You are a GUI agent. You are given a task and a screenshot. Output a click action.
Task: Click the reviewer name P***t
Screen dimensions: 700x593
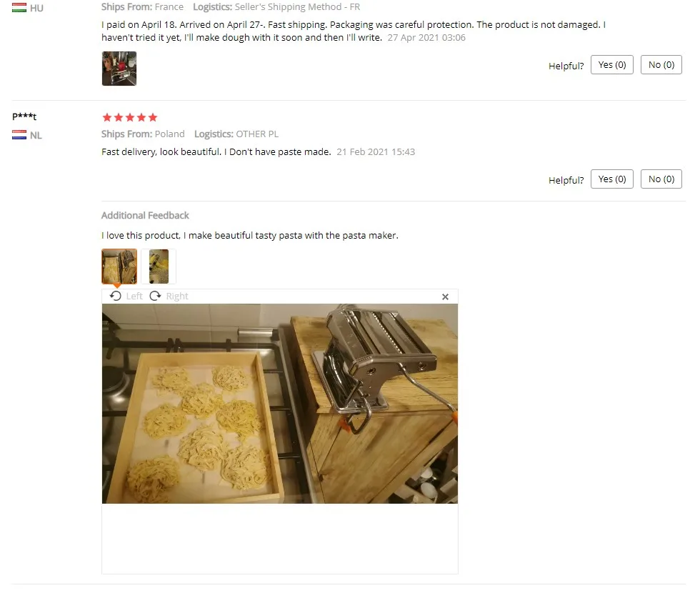pyautogui.click(x=24, y=116)
